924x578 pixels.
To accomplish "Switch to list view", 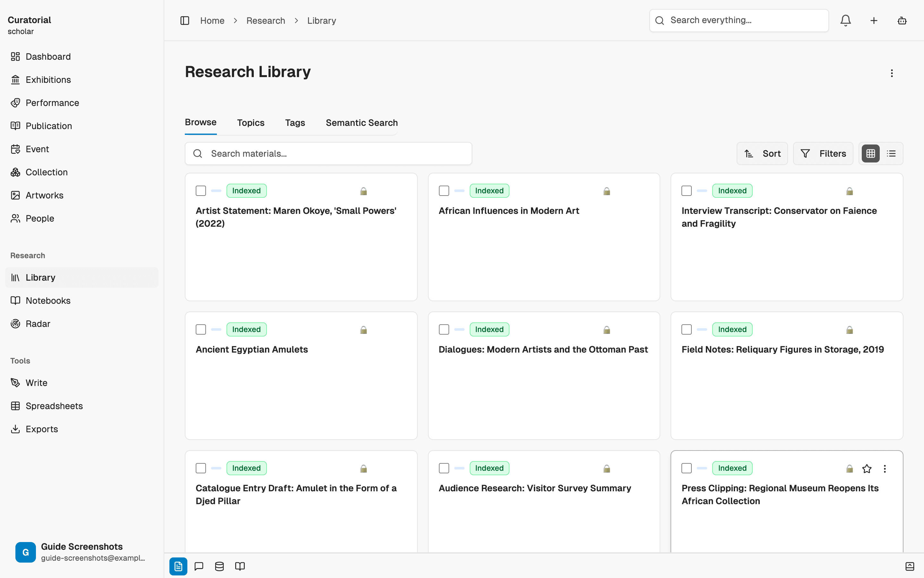I will (x=891, y=154).
